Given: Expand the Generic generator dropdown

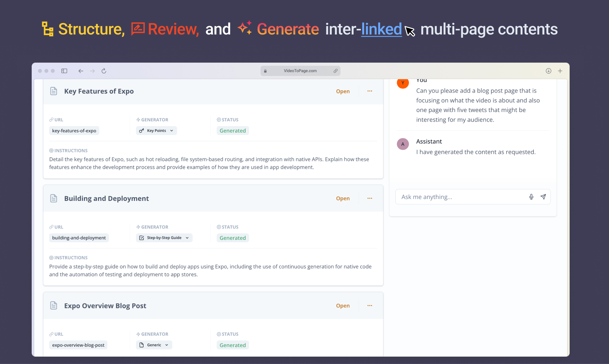Looking at the screenshot, I should (154, 345).
